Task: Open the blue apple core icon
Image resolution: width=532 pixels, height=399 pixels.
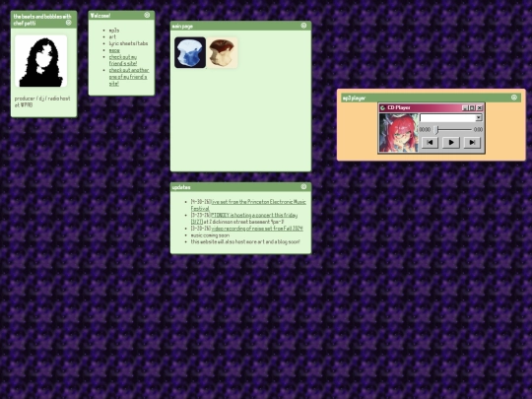Action: [x=190, y=52]
